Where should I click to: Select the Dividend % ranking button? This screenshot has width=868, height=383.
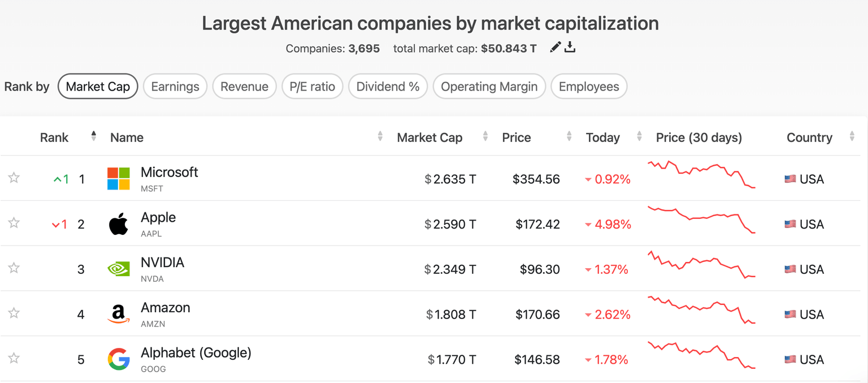[x=388, y=86]
